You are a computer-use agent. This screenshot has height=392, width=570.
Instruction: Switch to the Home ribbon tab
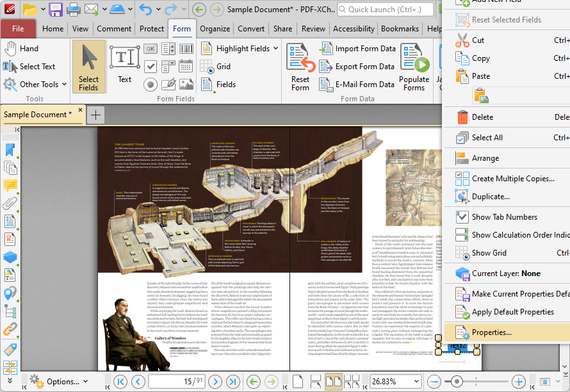53,29
